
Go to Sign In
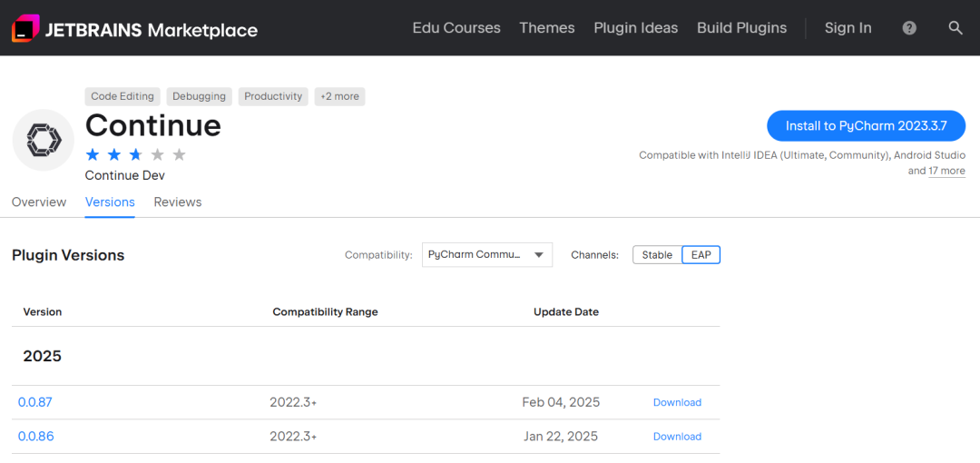tap(848, 28)
